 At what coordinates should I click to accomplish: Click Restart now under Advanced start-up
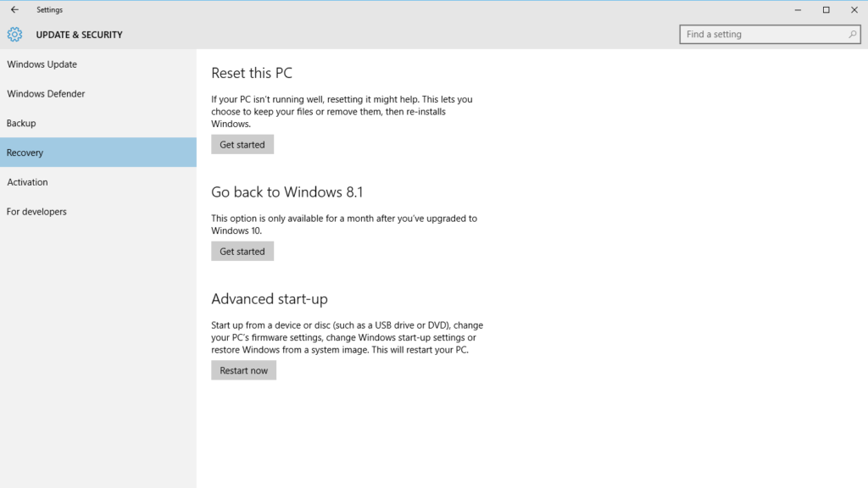[x=243, y=369]
